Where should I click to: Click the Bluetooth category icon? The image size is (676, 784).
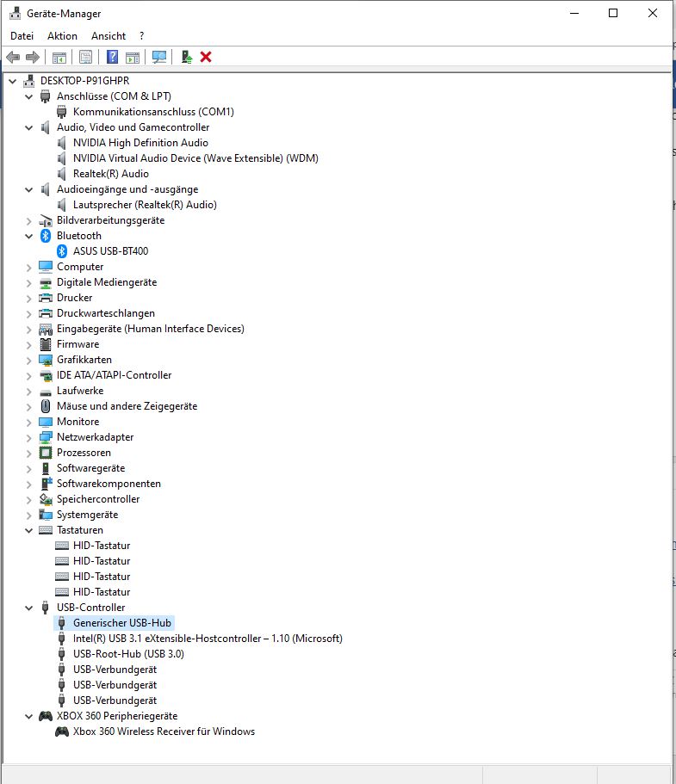46,236
